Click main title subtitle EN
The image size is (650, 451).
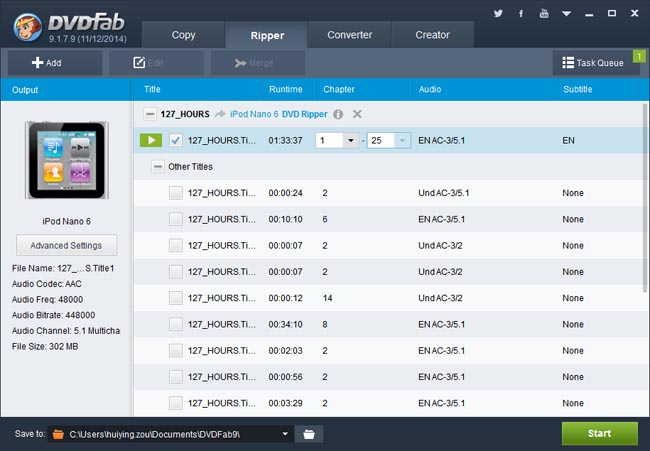click(x=568, y=141)
